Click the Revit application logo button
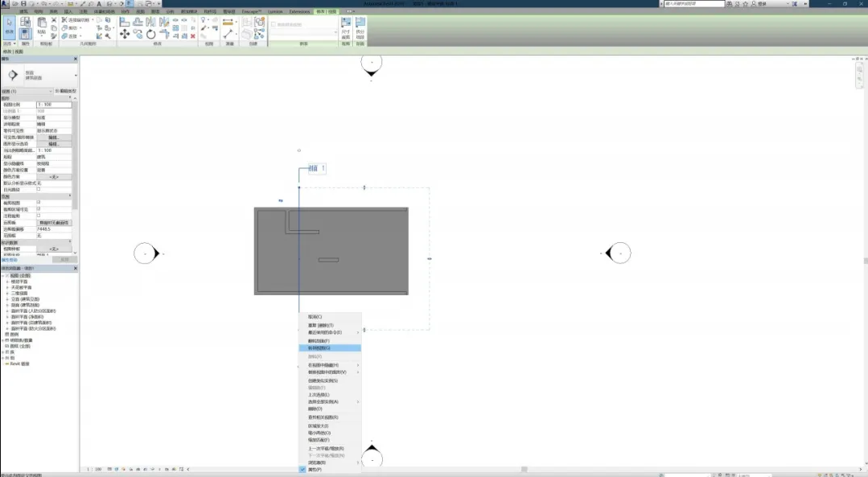 tap(5, 3)
